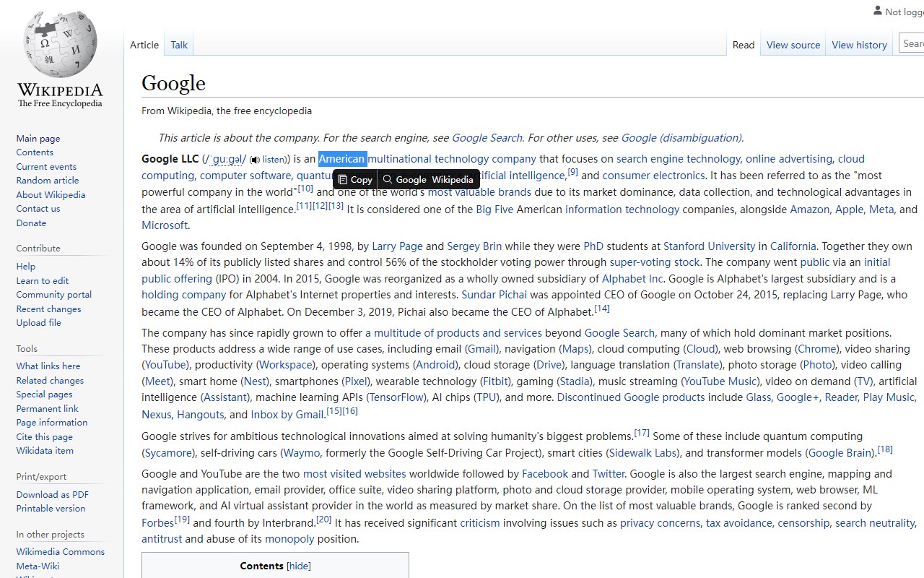Open Learn to edit link
The image size is (924, 578).
(x=43, y=281)
